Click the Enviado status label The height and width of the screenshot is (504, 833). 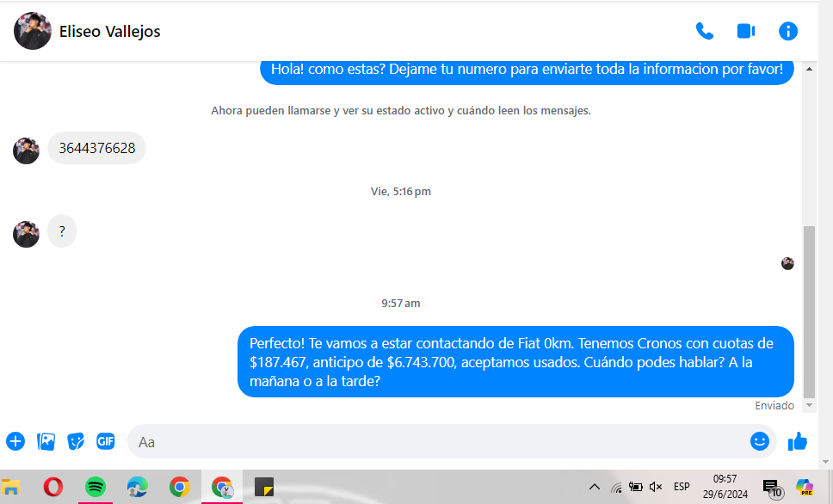[774, 406]
